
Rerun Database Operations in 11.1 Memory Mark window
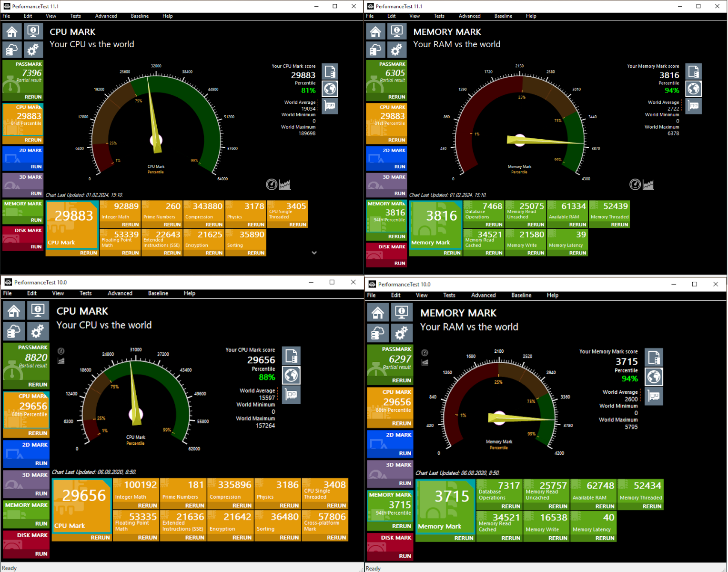pyautogui.click(x=494, y=225)
